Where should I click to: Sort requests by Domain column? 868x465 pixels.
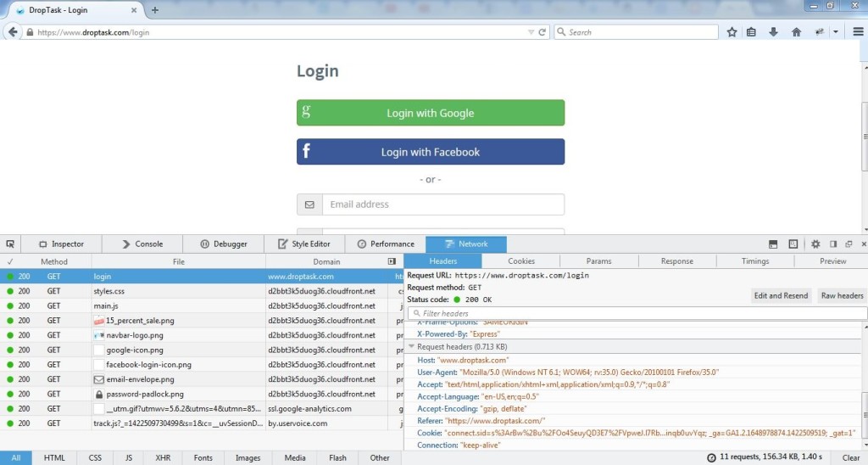pos(326,261)
